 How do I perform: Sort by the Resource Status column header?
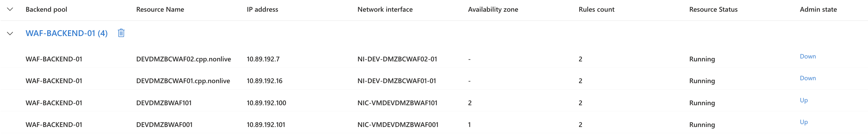[713, 9]
